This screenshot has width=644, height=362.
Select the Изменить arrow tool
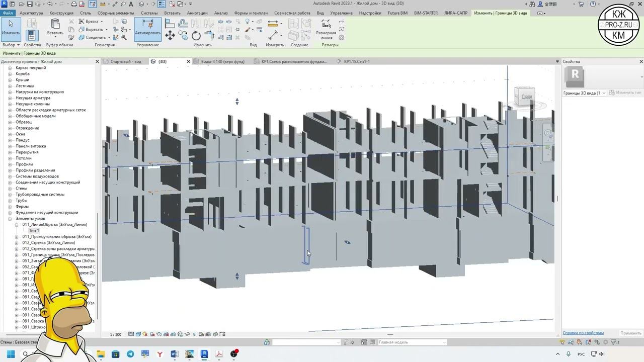(11, 28)
